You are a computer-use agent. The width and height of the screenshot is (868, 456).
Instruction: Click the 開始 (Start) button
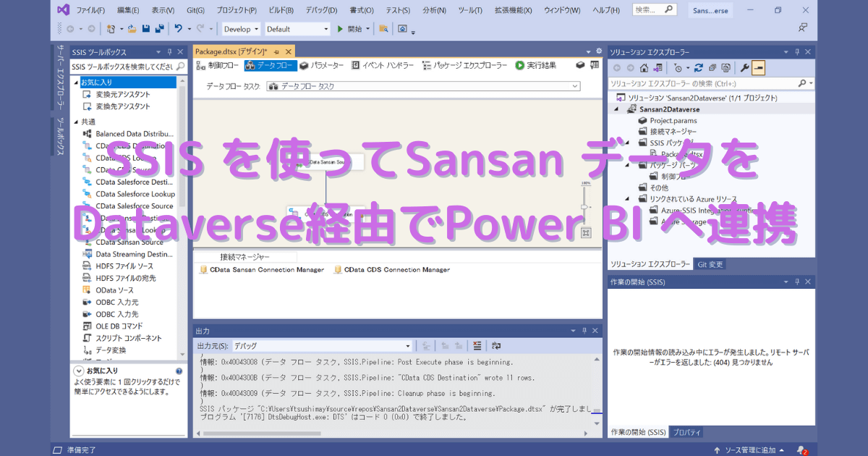(x=350, y=29)
